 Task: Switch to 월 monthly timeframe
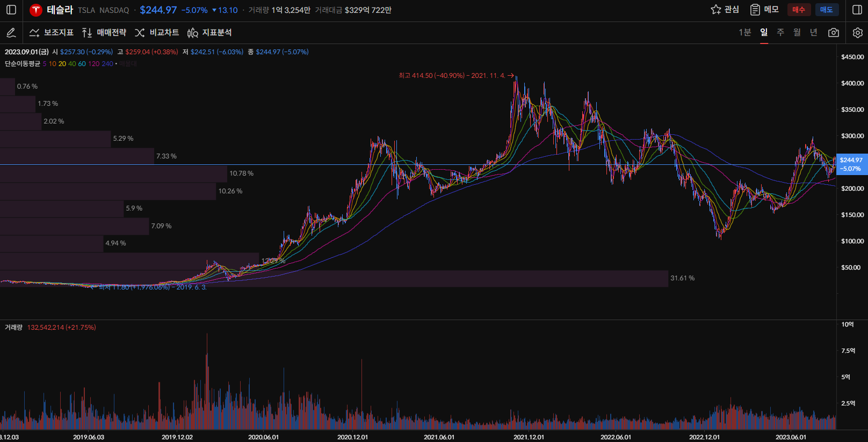pyautogui.click(x=797, y=33)
